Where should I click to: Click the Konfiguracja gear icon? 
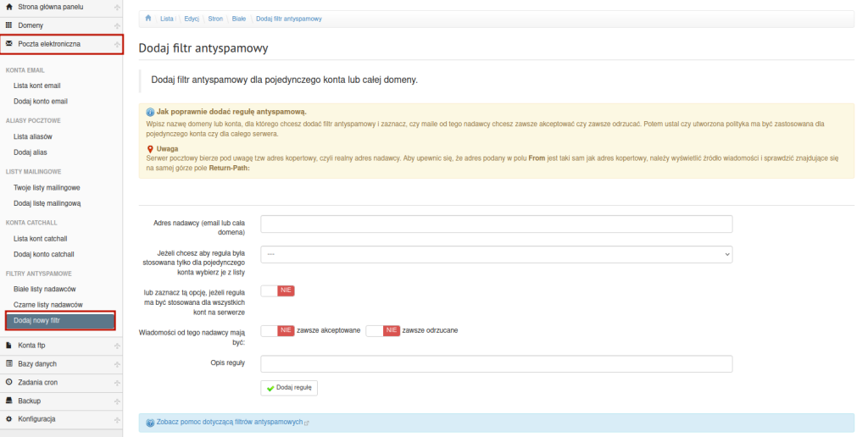pos(9,419)
